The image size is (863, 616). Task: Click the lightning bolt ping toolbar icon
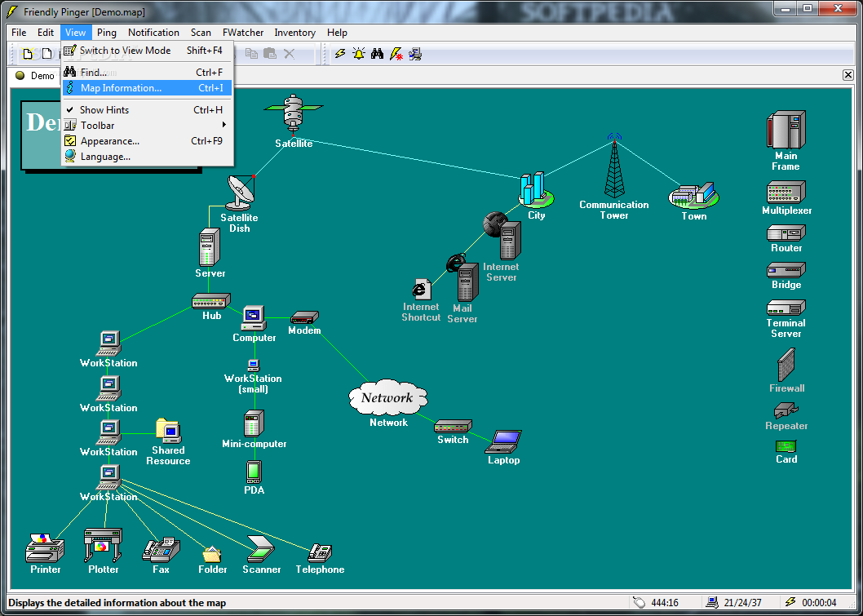(340, 53)
